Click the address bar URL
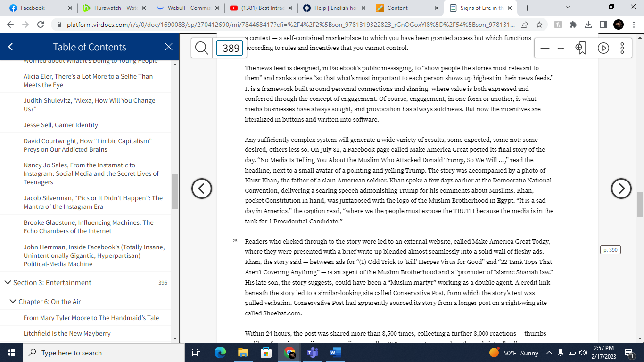This screenshot has height=362, width=644. point(291,25)
